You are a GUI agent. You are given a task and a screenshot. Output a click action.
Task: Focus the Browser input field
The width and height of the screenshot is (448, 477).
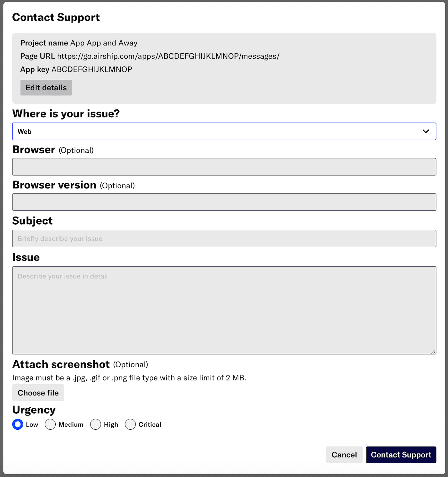point(224,167)
